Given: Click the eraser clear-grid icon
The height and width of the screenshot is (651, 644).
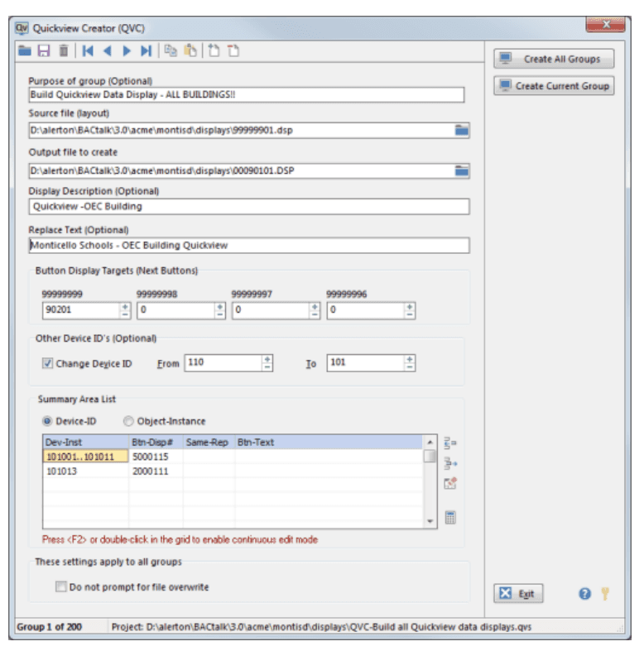Looking at the screenshot, I should pos(450,484).
